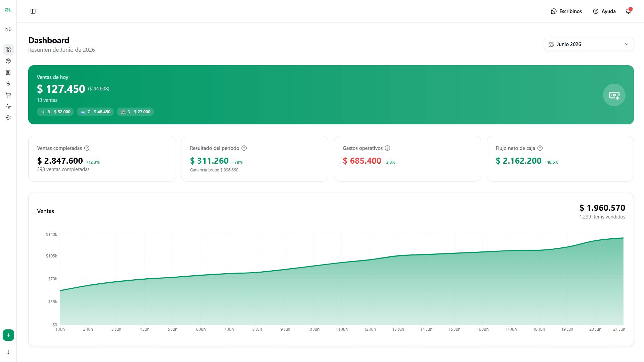Image resolution: width=644 pixels, height=362 pixels.
Task: Click 'Resumen de Junio de 2026' subtitle
Action: [x=61, y=50]
